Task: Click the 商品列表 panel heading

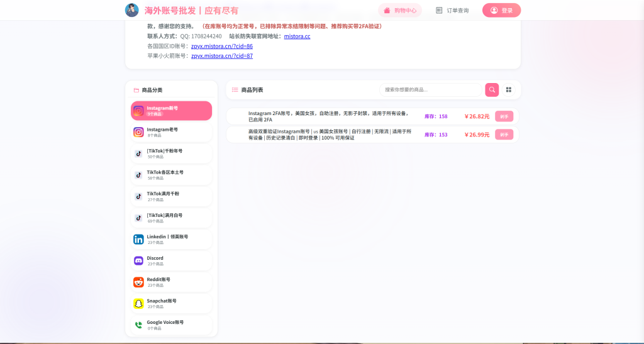Action: (252, 90)
